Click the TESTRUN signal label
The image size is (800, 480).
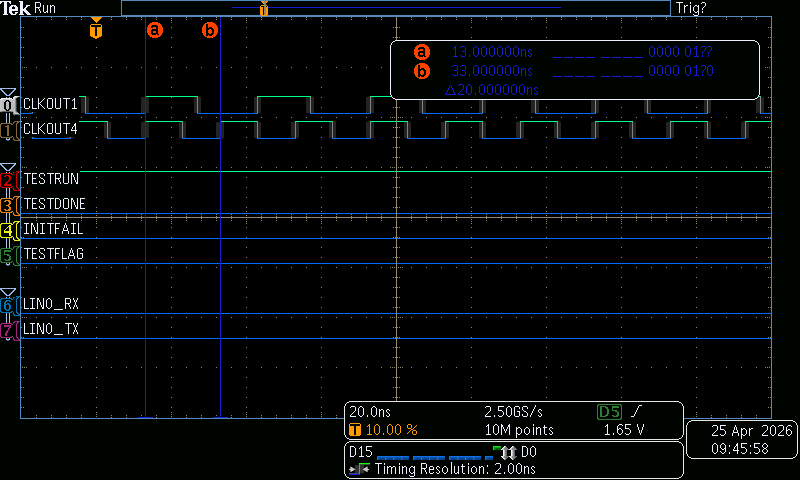coord(51,179)
